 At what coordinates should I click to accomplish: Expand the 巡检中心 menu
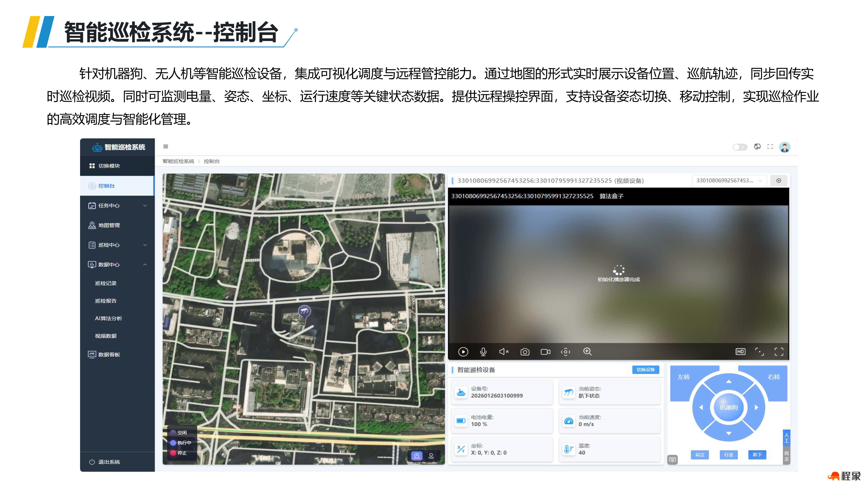[x=117, y=245]
